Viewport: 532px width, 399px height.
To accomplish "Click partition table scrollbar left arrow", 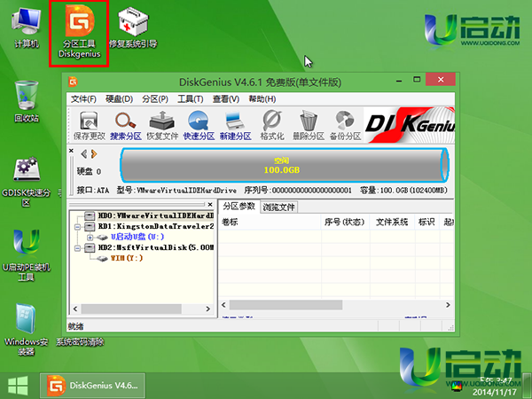I will click(x=224, y=305).
